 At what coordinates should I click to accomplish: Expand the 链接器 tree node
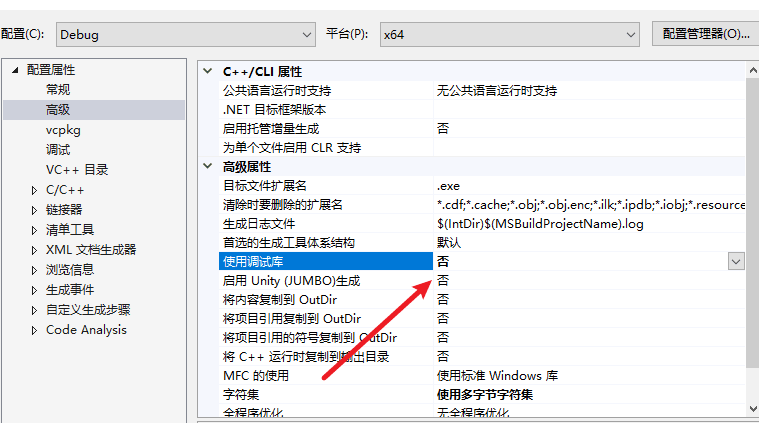pyautogui.click(x=35, y=210)
